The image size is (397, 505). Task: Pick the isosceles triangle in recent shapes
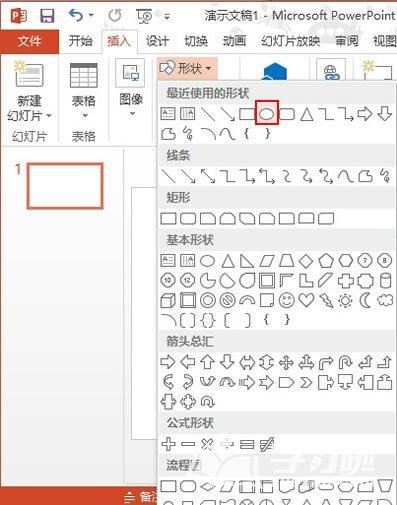tap(307, 114)
